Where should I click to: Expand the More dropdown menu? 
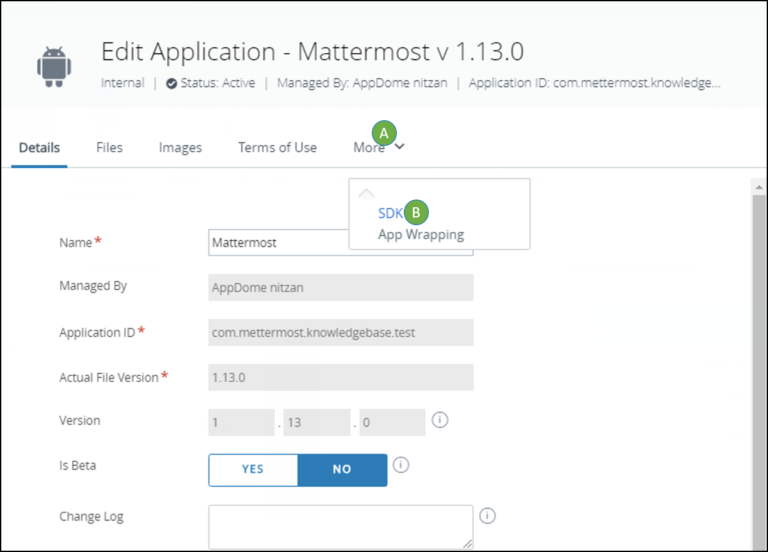click(369, 148)
